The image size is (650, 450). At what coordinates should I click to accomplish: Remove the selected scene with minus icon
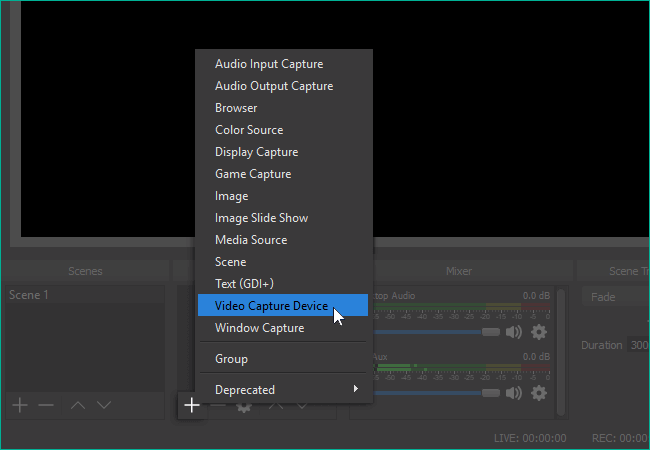[46, 405]
